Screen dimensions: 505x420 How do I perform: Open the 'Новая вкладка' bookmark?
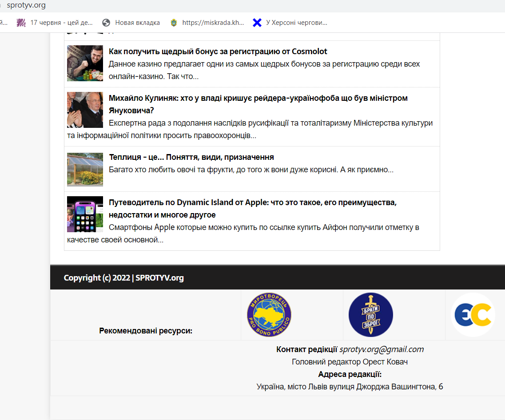tap(137, 23)
